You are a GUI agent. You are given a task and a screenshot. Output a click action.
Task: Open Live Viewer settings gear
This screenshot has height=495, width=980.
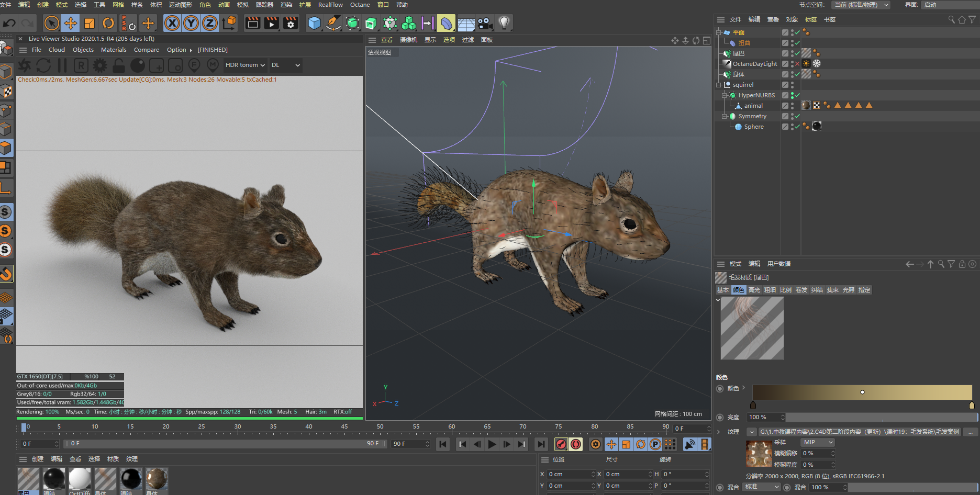click(x=100, y=65)
